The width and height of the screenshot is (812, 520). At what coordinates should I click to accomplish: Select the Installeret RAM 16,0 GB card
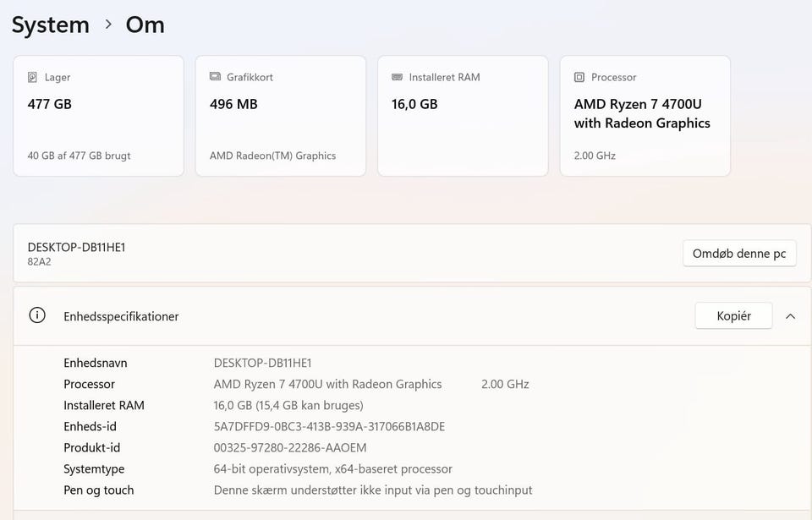pyautogui.click(x=463, y=116)
